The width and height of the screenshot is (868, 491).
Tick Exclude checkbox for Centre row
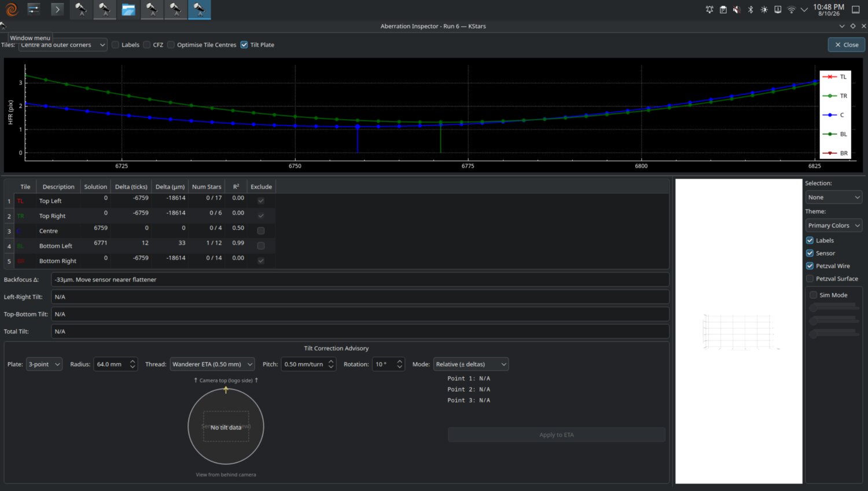coord(261,231)
